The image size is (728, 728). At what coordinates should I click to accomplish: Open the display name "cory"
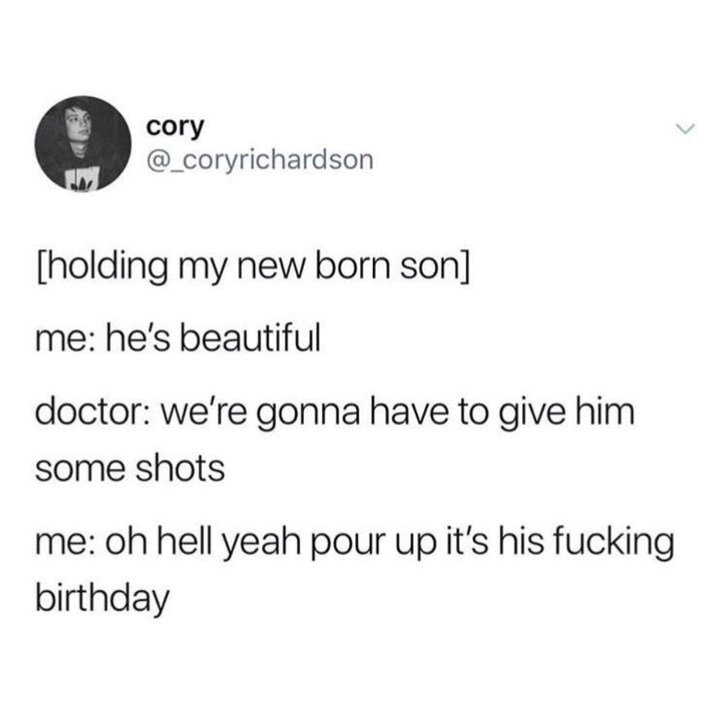click(x=175, y=127)
